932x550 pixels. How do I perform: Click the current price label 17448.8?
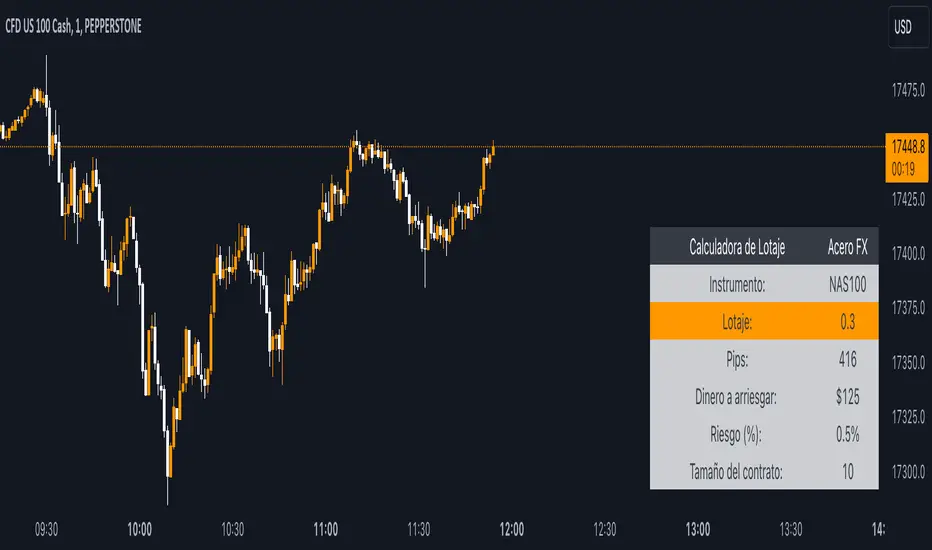(x=907, y=145)
